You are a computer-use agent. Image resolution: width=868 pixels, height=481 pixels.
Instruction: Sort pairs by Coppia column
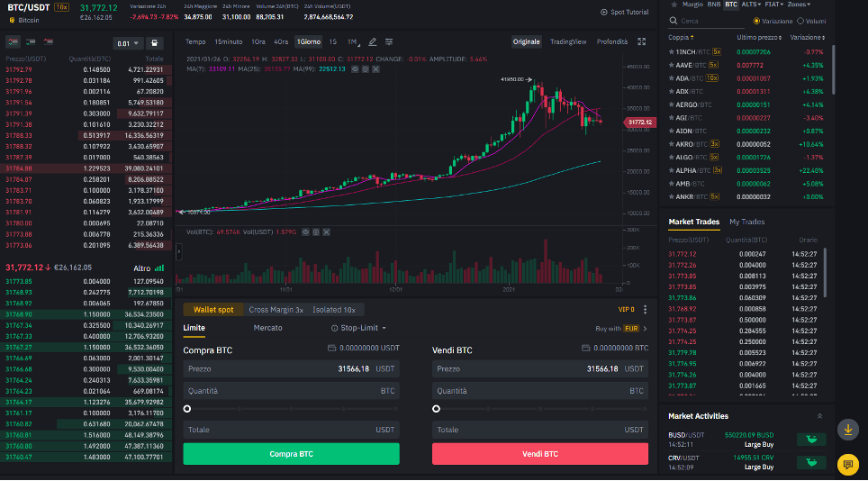[x=681, y=38]
